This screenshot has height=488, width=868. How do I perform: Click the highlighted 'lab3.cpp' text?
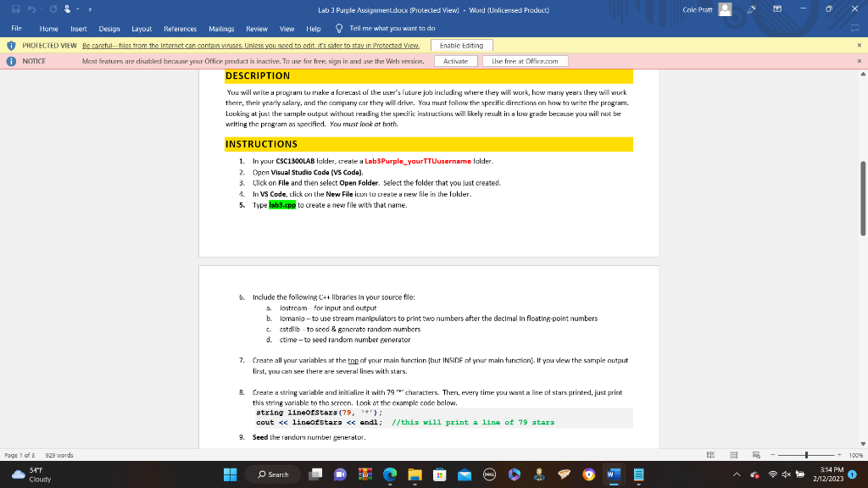[282, 205]
